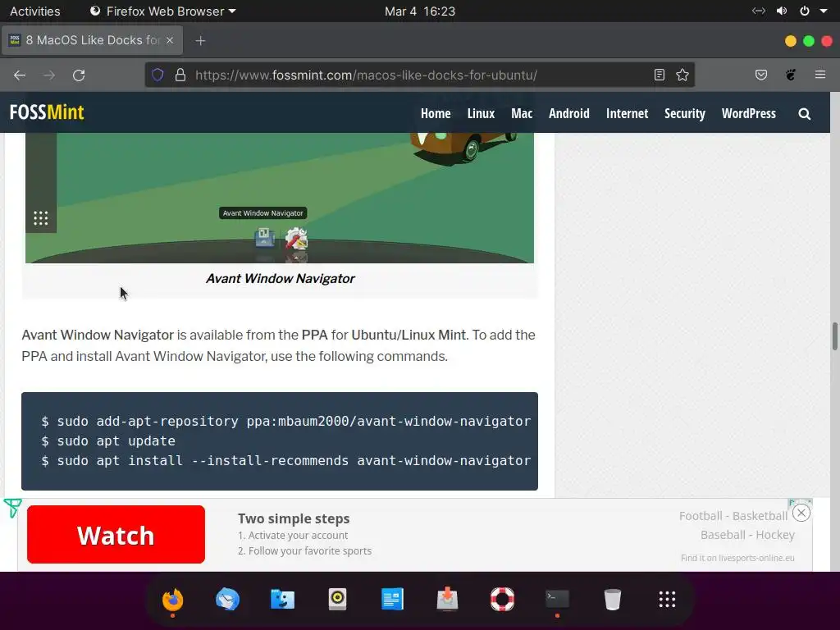Close the bottom banner advertisement
840x630 pixels.
tap(801, 514)
